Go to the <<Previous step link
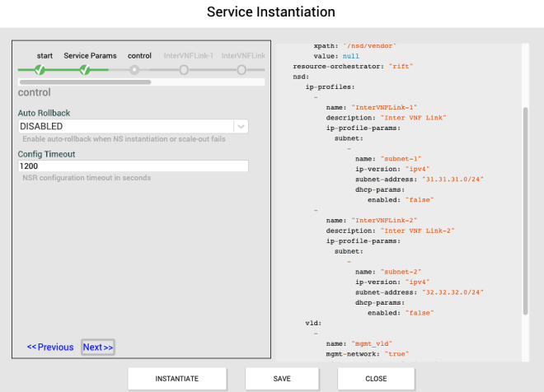This screenshot has width=544, height=392. 50,347
